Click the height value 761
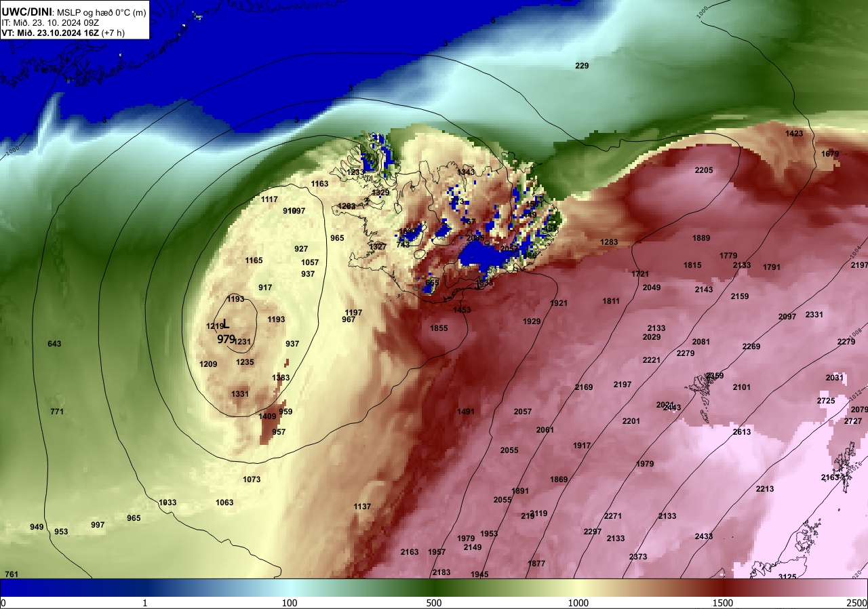Screen dimensions: 868x609 [x=12, y=574]
